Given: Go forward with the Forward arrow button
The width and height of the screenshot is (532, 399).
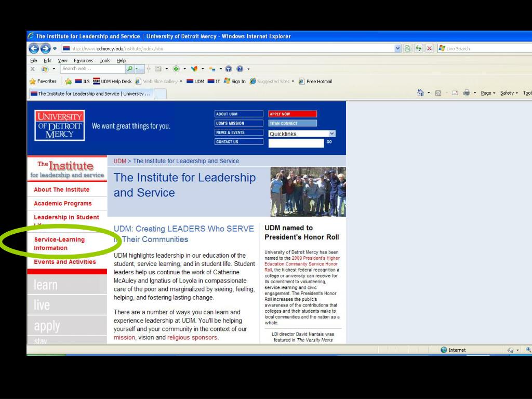Looking at the screenshot, I should 46,48.
